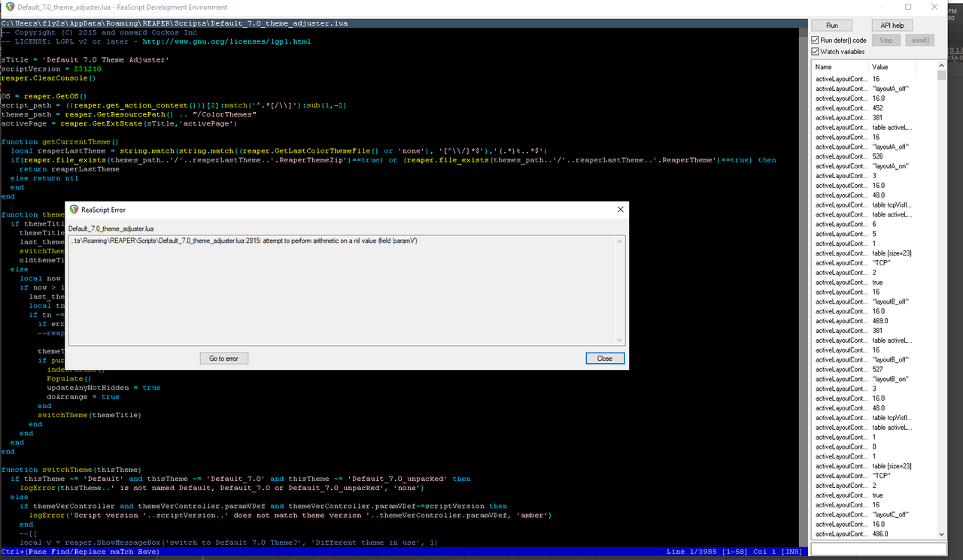Click the LICENSE comment line in code
Screen dimensions: 963x560
point(156,41)
